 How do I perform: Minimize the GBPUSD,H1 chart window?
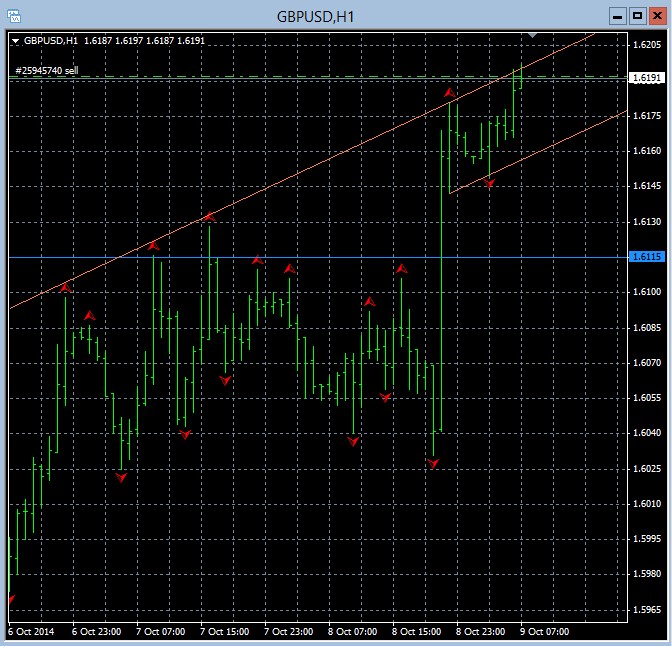coord(618,16)
